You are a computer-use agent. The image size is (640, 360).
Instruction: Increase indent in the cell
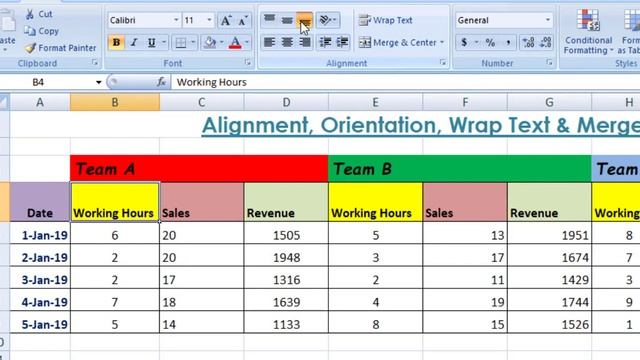[342, 42]
